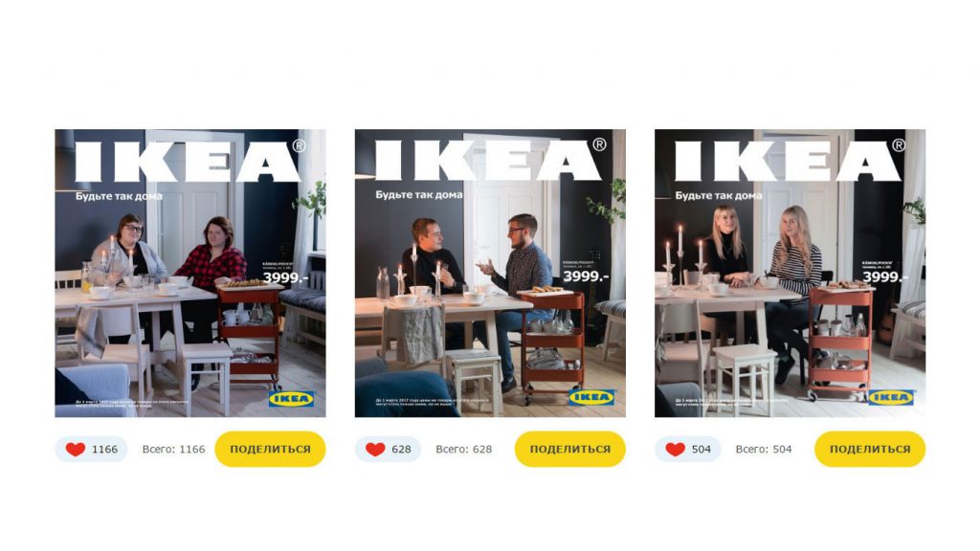This screenshot has height=551, width=980.
Task: Click Будьте так дома slogan on blonde-women cover
Action: click(x=719, y=195)
